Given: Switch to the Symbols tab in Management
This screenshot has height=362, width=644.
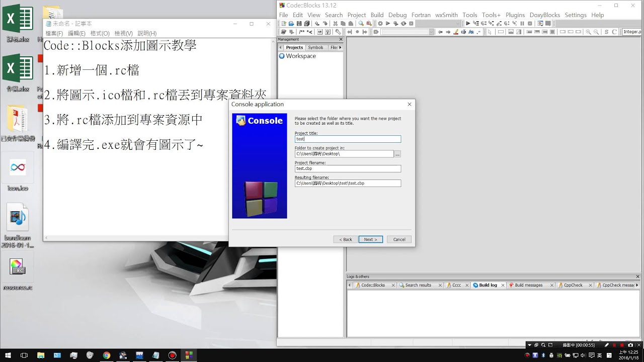Looking at the screenshot, I should pyautogui.click(x=315, y=47).
